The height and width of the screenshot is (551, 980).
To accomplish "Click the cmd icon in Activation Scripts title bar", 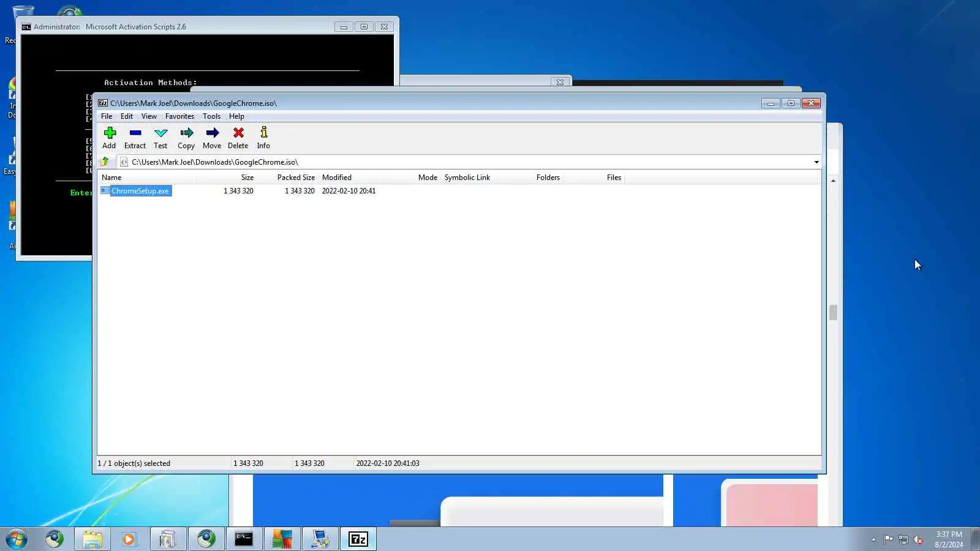I will tap(26, 27).
